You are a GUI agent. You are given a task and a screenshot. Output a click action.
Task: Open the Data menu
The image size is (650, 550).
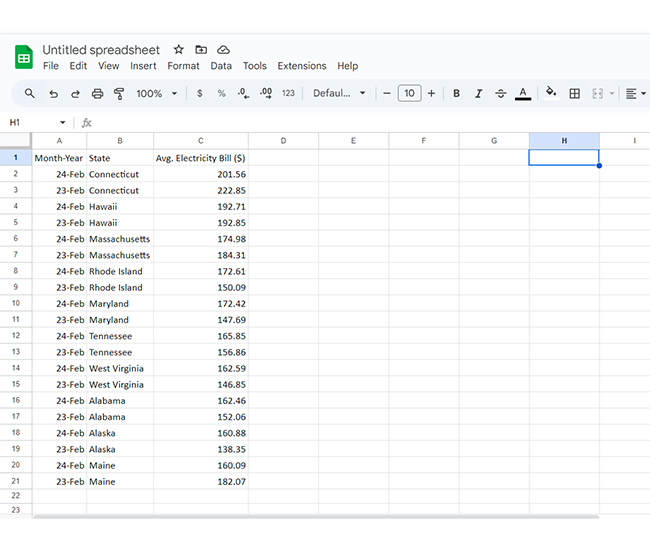[221, 66]
